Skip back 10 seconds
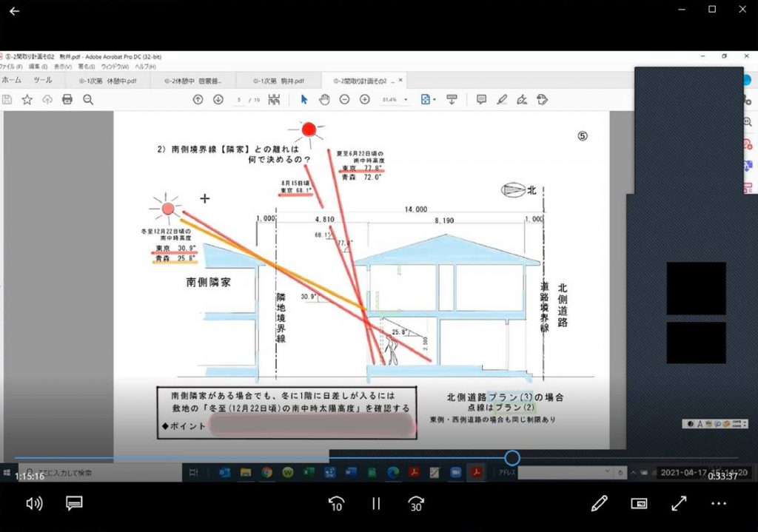The image size is (758, 532). tap(336, 503)
